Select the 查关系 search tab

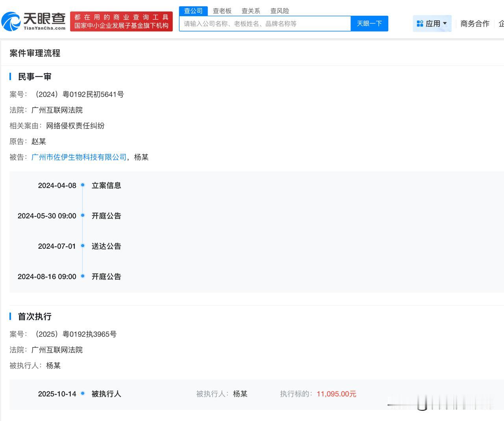[x=251, y=11]
